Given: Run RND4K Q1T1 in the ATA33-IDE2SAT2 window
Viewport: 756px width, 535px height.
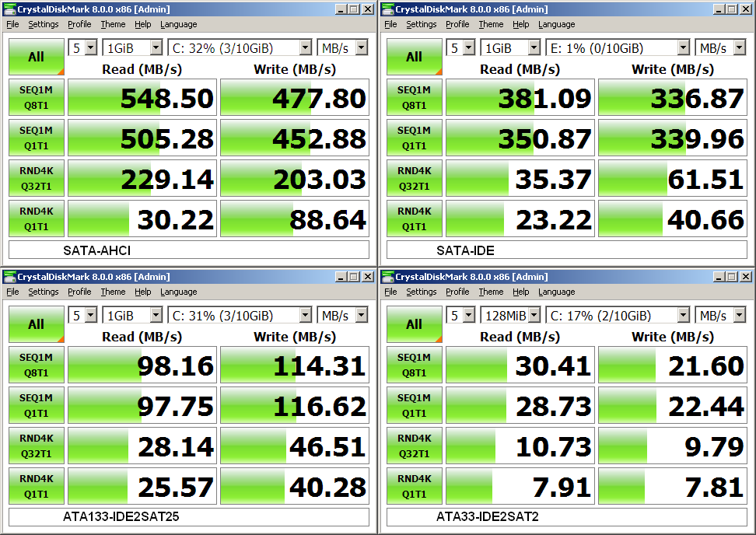Looking at the screenshot, I should 414,486.
